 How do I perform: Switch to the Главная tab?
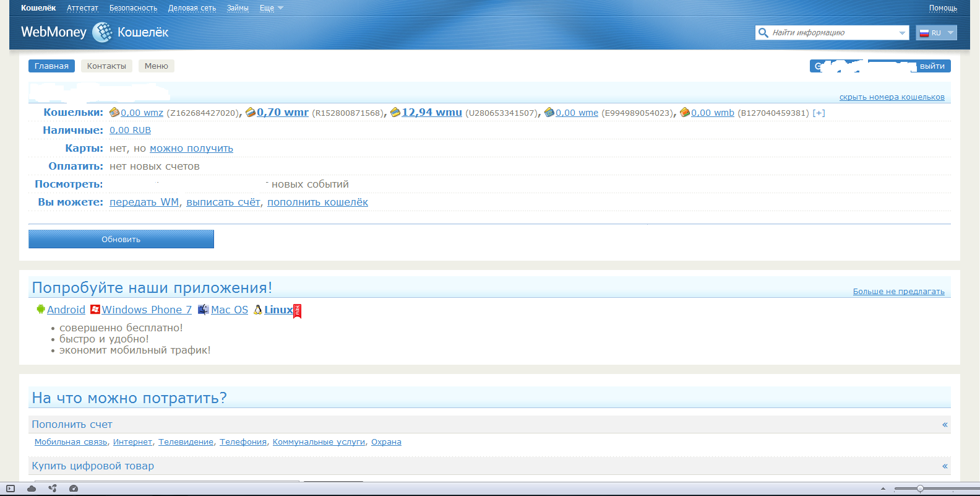pos(51,66)
